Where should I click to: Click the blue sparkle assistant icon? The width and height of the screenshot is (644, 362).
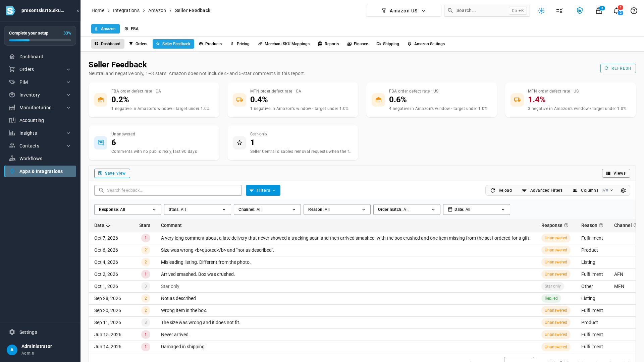(541, 11)
